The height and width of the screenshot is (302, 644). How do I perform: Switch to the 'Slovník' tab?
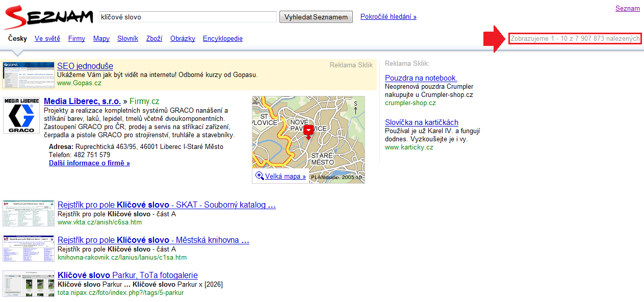coord(127,38)
